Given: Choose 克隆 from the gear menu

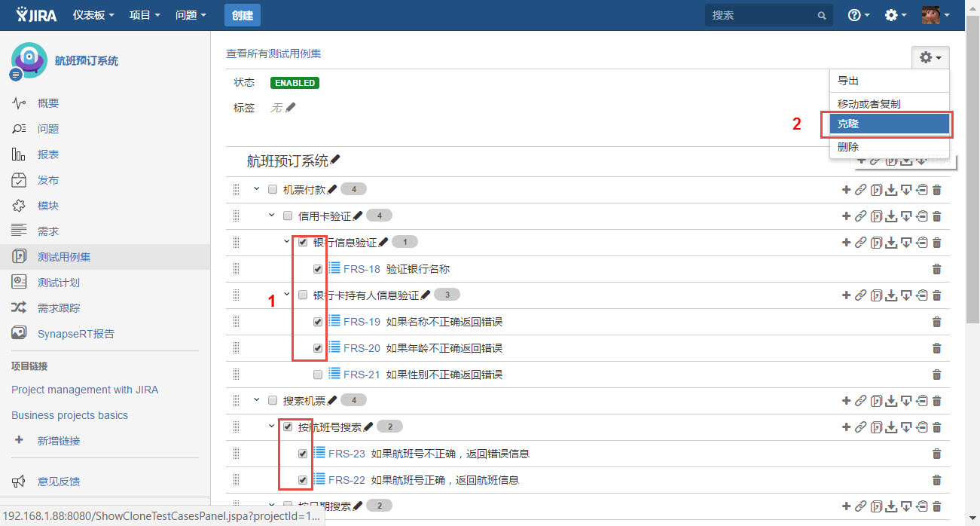Looking at the screenshot, I should click(x=890, y=124).
